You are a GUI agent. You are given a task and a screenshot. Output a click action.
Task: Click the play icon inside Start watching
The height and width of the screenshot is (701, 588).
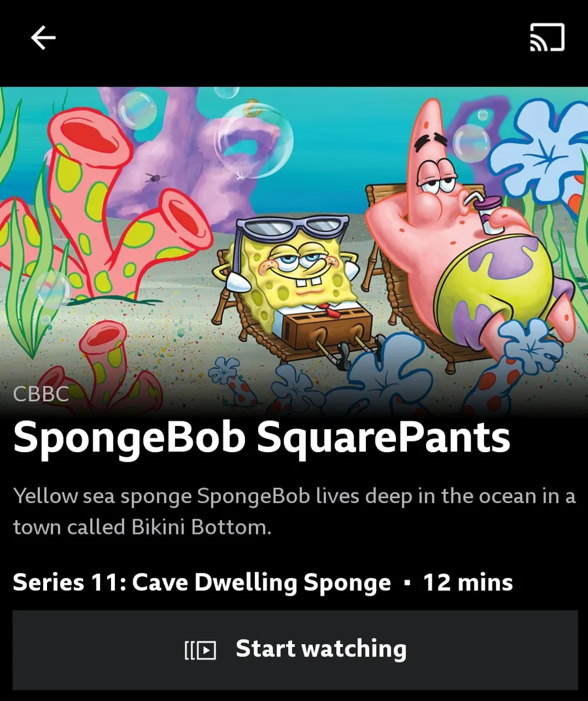[201, 650]
